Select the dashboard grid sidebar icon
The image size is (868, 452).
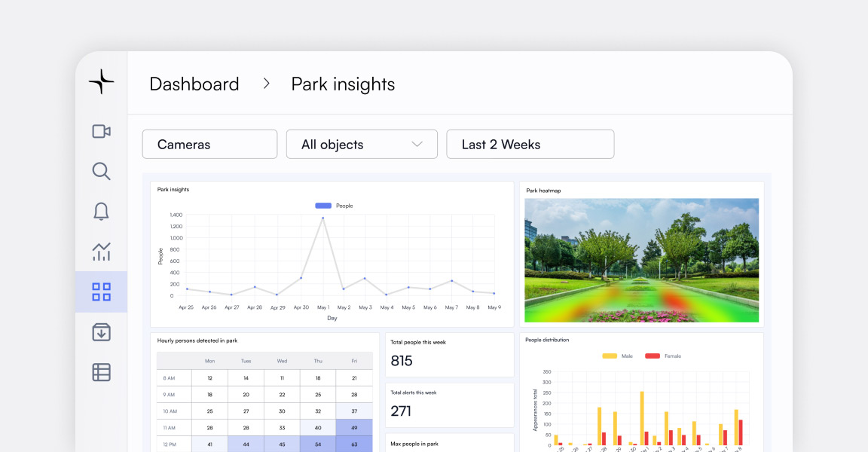(101, 292)
